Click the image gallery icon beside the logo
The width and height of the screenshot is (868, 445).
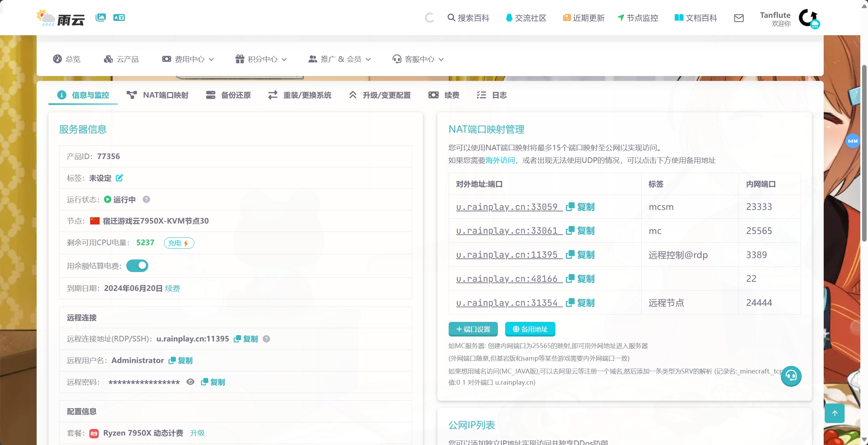click(x=100, y=17)
